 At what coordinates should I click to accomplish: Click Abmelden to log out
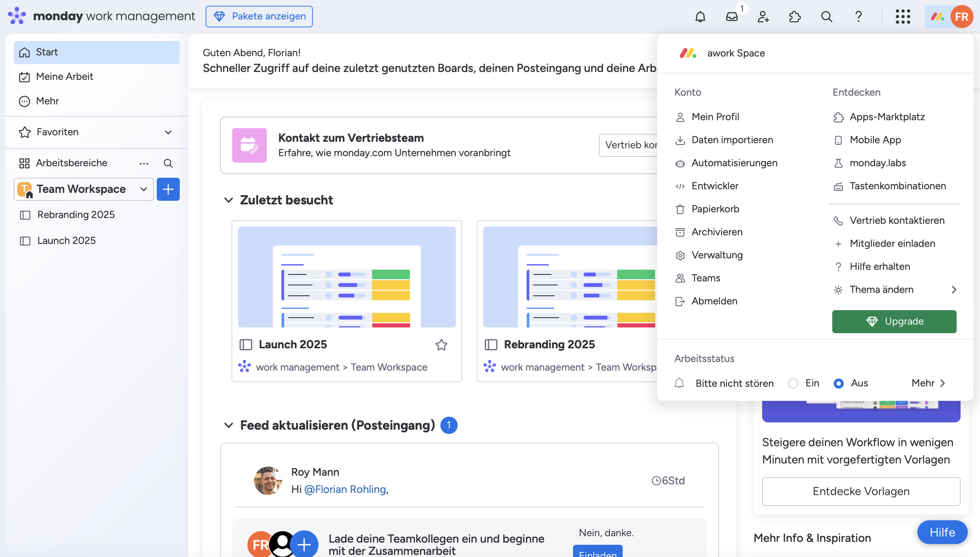click(x=706, y=301)
